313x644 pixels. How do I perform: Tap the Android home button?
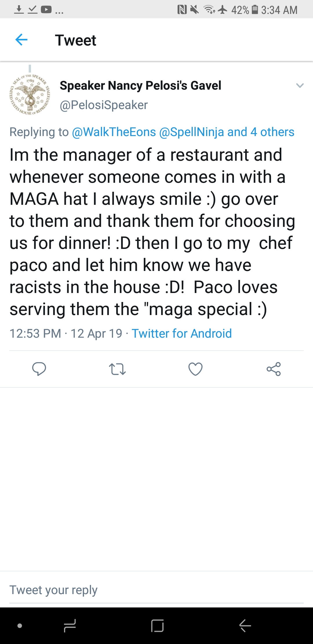(157, 626)
